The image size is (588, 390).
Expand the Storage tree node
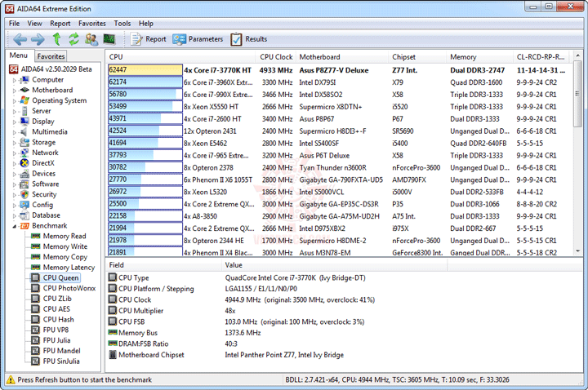click(15, 143)
